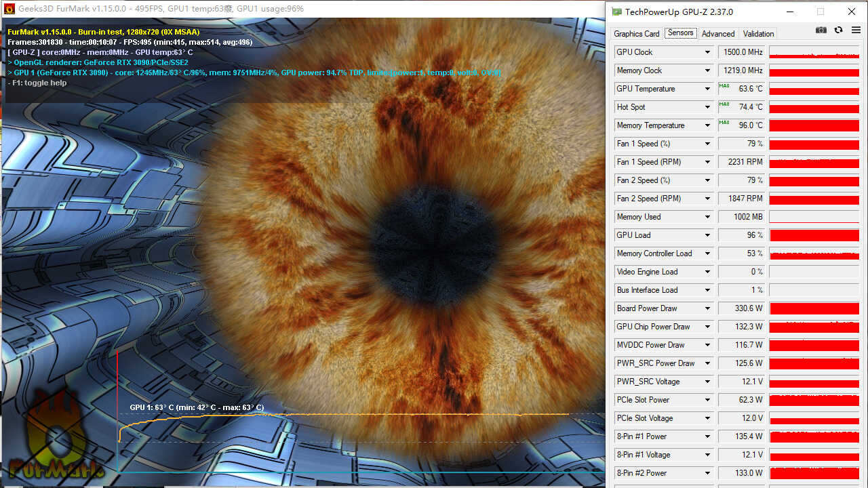The width and height of the screenshot is (868, 488).
Task: Open the GPU-Z hamburger menu
Action: pyautogui.click(x=856, y=30)
